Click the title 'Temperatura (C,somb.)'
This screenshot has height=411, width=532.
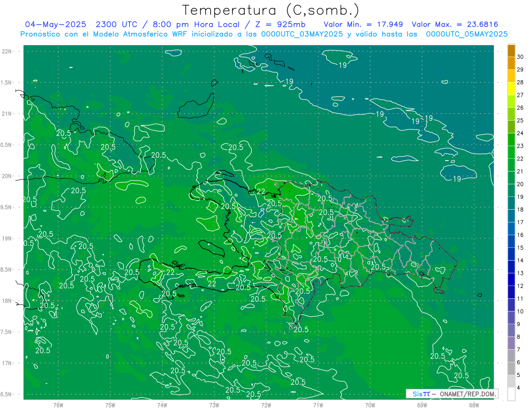(x=271, y=11)
